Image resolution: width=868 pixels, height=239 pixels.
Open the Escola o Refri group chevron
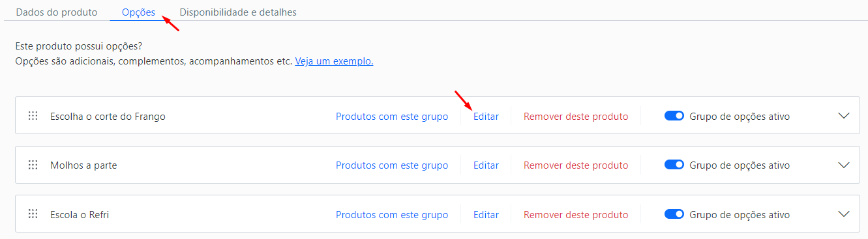click(844, 214)
